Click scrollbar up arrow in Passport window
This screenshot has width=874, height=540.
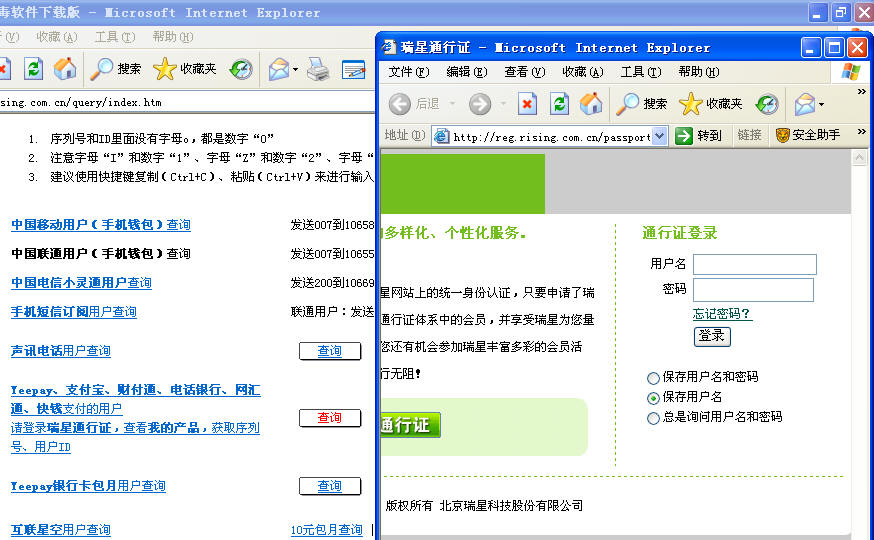coord(859,158)
